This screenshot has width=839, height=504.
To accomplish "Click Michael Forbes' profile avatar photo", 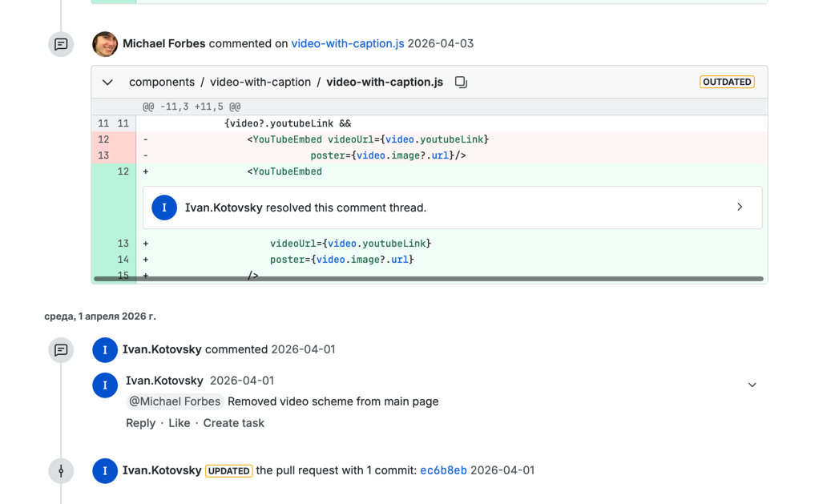I will 105,44.
